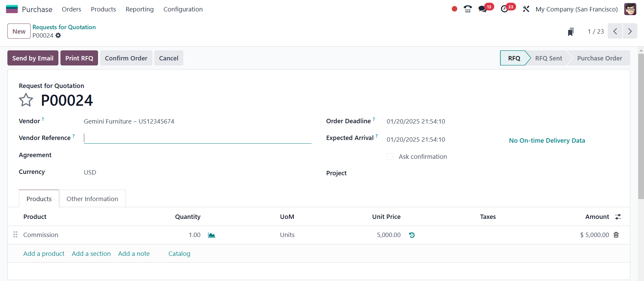
Task: Open the activities clock icon
Action: (x=504, y=9)
